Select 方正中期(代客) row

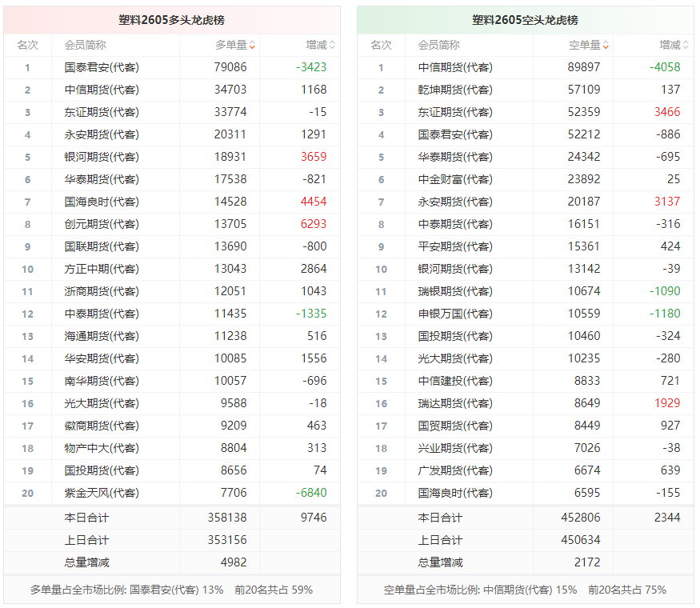(x=172, y=269)
